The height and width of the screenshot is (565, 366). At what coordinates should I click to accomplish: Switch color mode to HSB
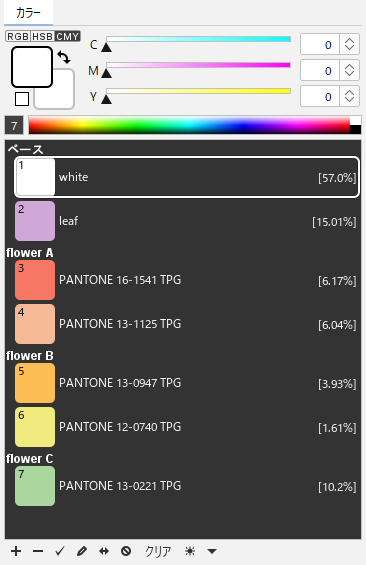pyautogui.click(x=43, y=36)
